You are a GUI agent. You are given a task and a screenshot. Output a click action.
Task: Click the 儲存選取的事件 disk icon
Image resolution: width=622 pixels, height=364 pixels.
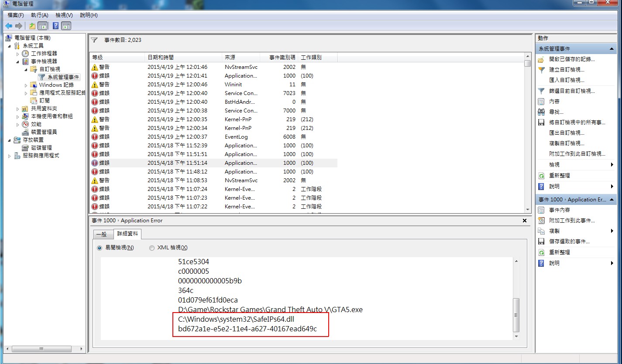(x=541, y=242)
